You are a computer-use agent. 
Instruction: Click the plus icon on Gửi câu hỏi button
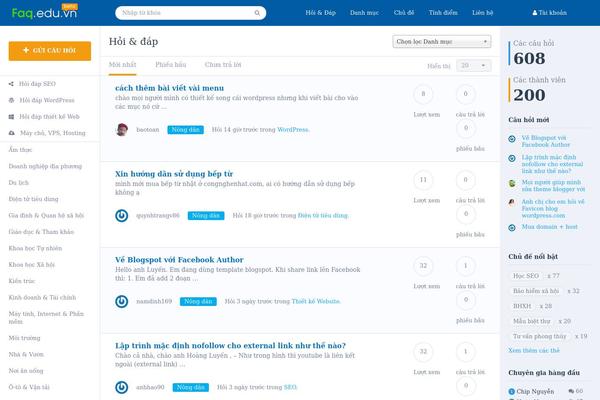pyautogui.click(x=26, y=50)
